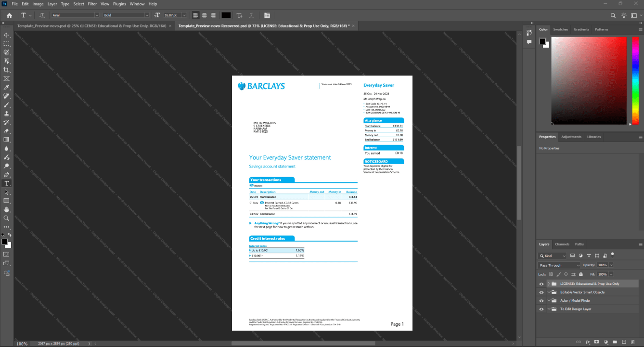Image resolution: width=644 pixels, height=347 pixels.
Task: Select the Rectangular Marquee tool
Action: [7, 44]
